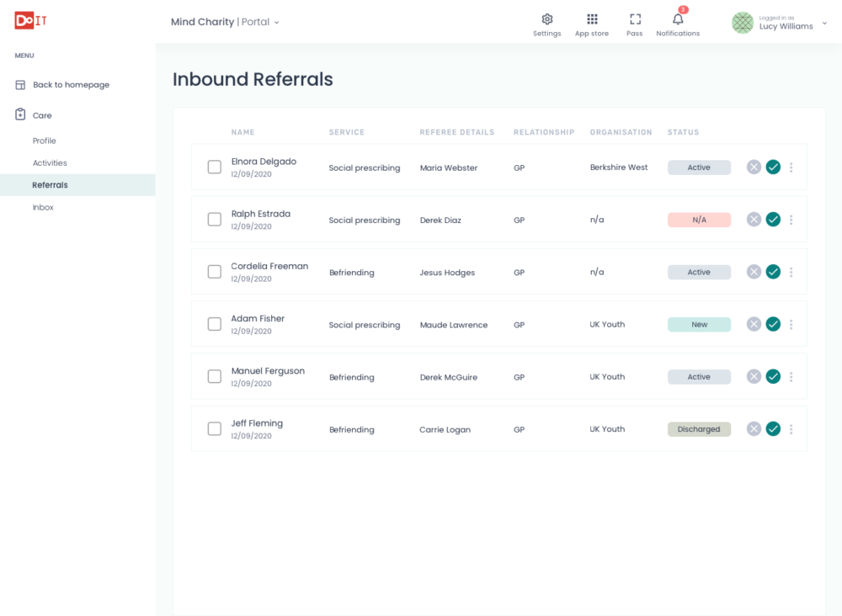Click Lucy Williams profile avatar
This screenshot has width=842, height=616.
pyautogui.click(x=742, y=23)
